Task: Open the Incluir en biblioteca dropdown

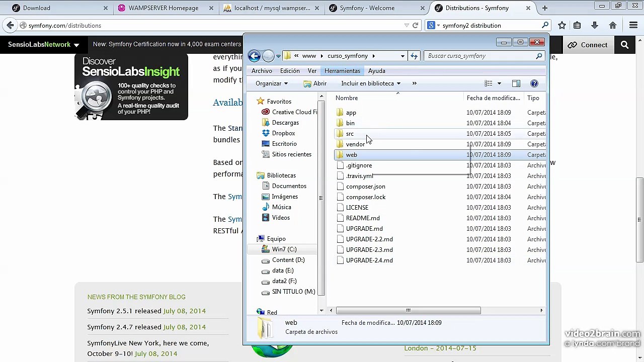Action: click(371, 83)
